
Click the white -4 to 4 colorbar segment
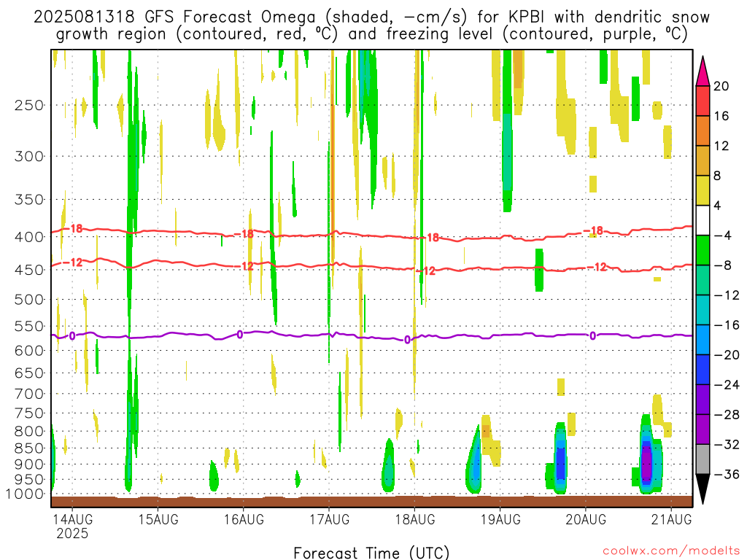point(703,220)
